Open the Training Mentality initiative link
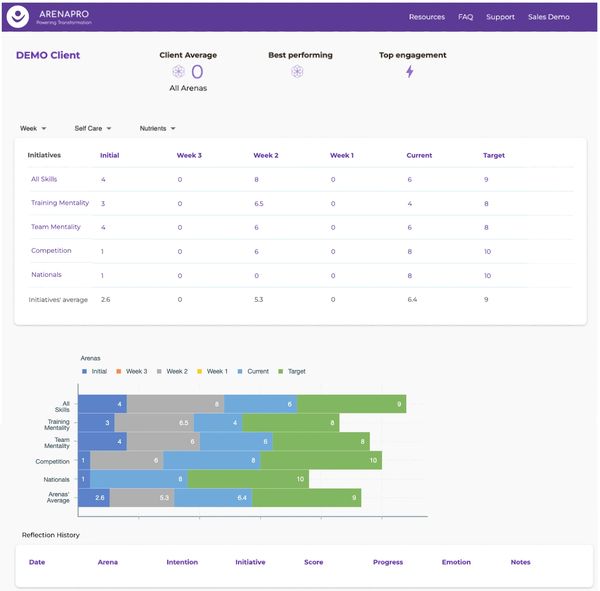 point(60,203)
